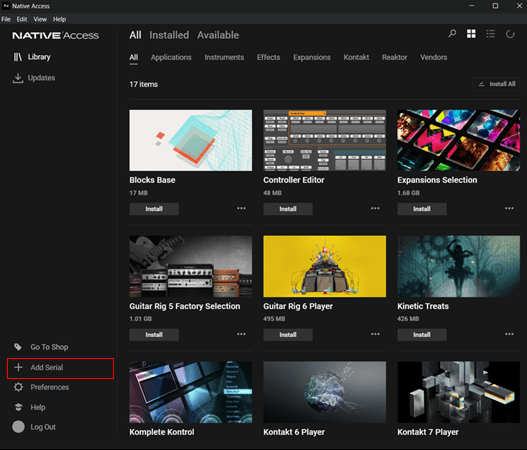The width and height of the screenshot is (527, 450).
Task: Click the Blocks Base thumbnail
Action: click(x=191, y=140)
